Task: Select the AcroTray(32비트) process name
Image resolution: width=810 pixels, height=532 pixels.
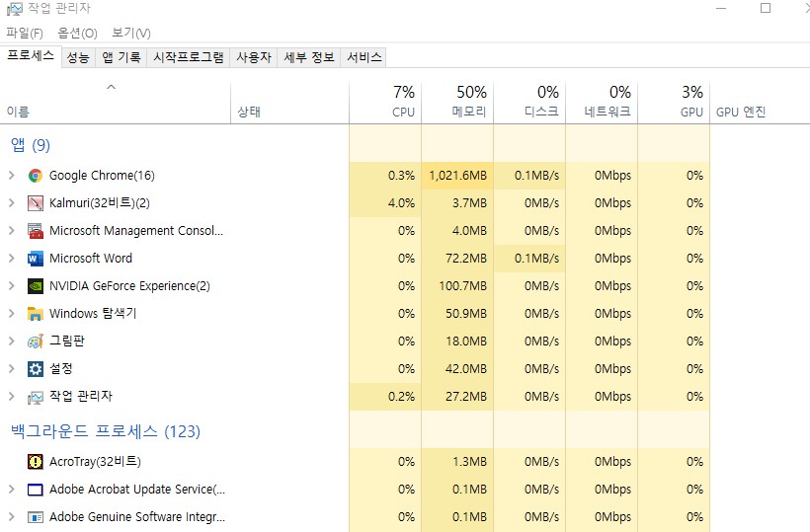Action: 95,461
